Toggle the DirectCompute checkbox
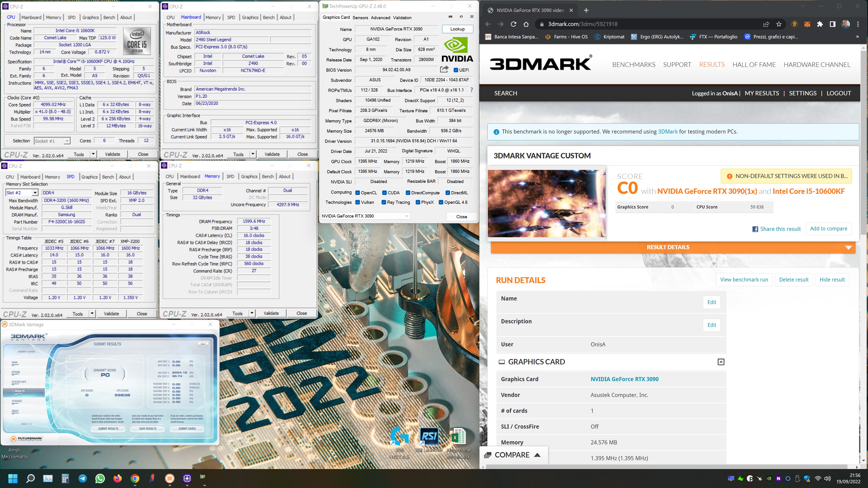 408,193
